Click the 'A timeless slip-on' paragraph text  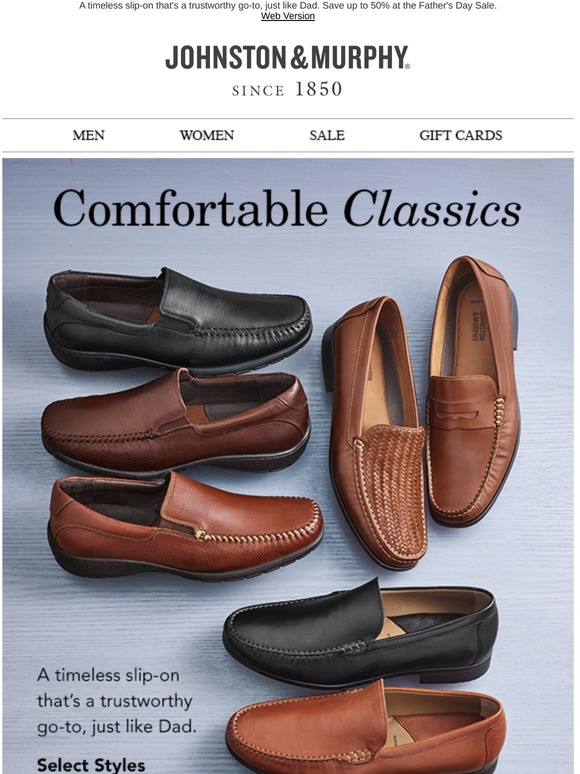[x=116, y=701]
